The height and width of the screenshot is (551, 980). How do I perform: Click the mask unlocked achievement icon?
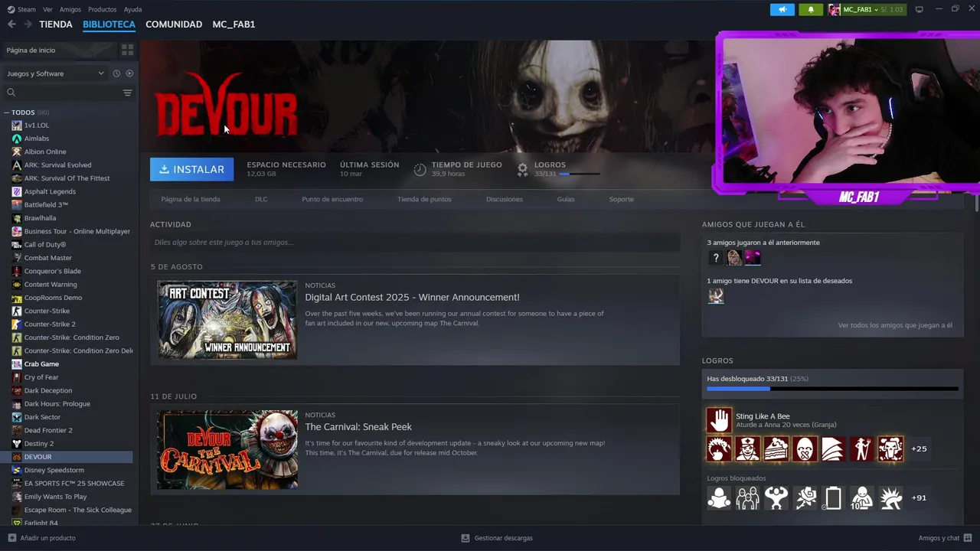coord(805,448)
